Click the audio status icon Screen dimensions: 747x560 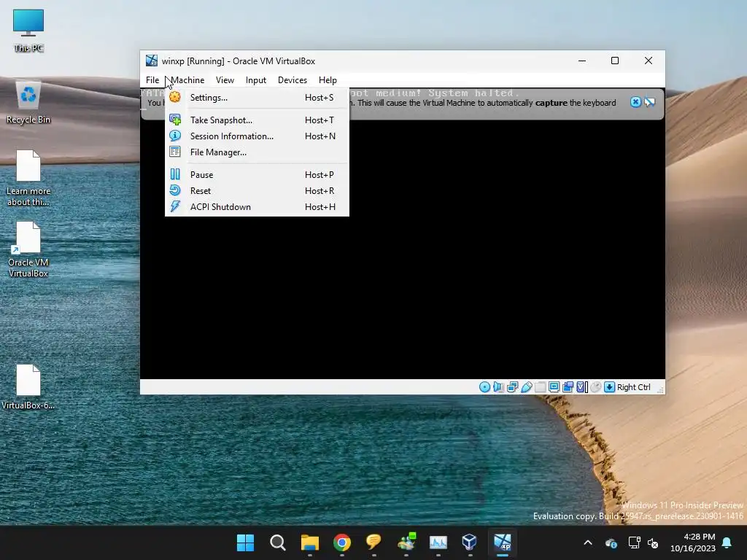[498, 387]
